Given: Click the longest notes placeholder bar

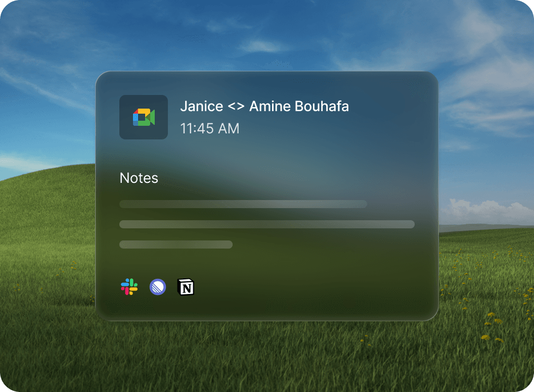Looking at the screenshot, I should (266, 224).
